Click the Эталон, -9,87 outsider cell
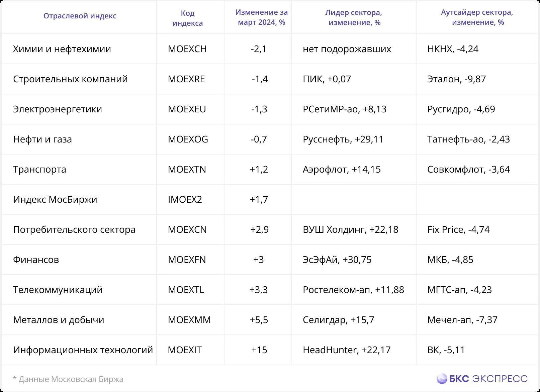The width and height of the screenshot is (540, 392). pyautogui.click(x=456, y=79)
